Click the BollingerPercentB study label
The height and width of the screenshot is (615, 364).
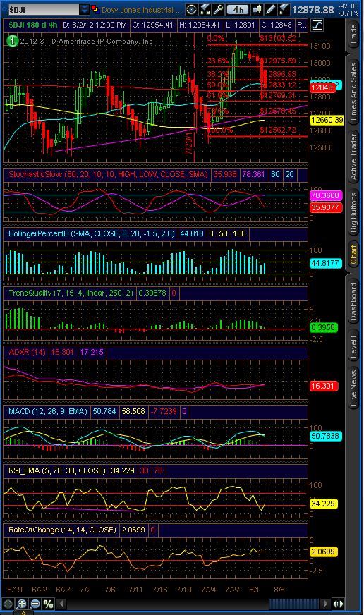pos(92,233)
